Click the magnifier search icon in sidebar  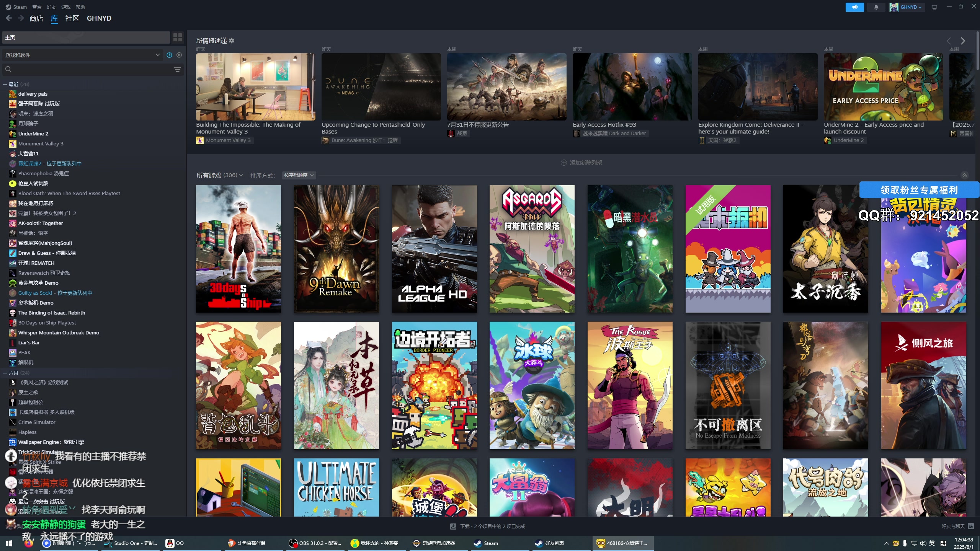click(8, 69)
